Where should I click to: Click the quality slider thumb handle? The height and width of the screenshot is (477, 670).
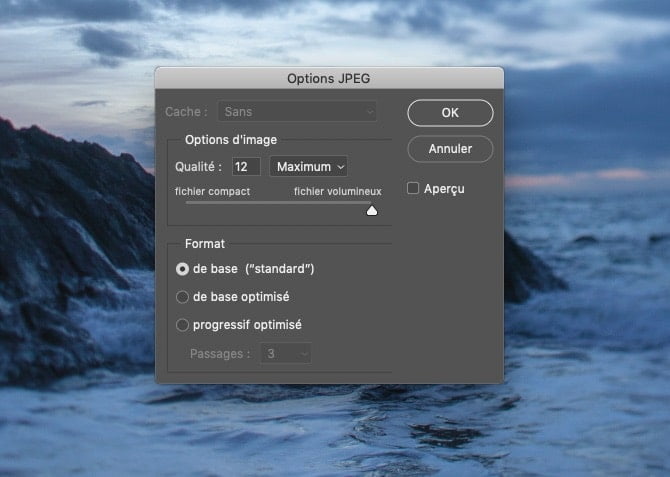372,210
